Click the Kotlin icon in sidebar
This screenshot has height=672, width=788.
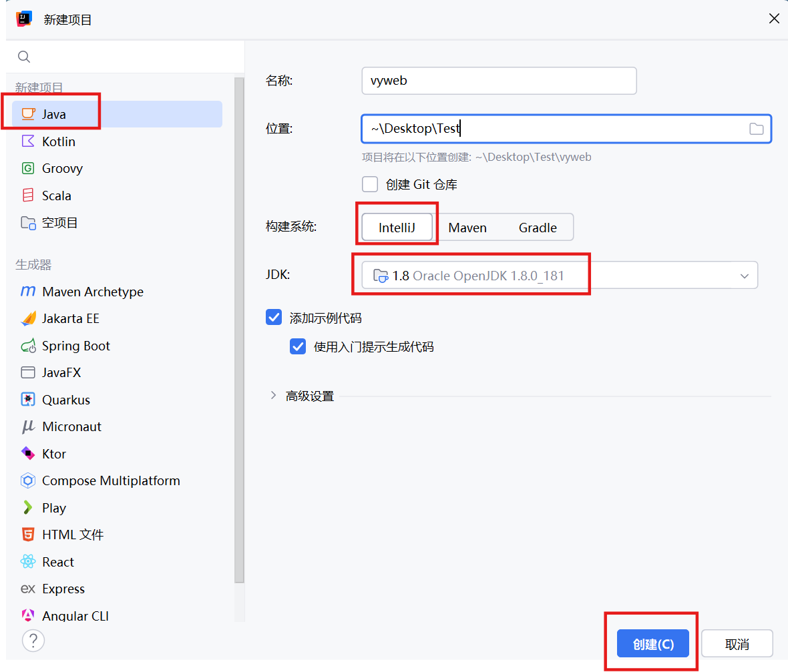(x=28, y=141)
